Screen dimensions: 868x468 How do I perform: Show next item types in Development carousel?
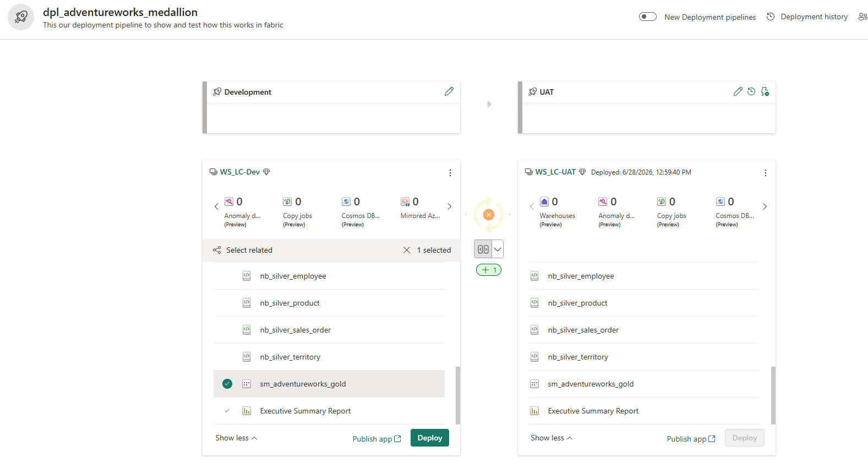(450, 206)
